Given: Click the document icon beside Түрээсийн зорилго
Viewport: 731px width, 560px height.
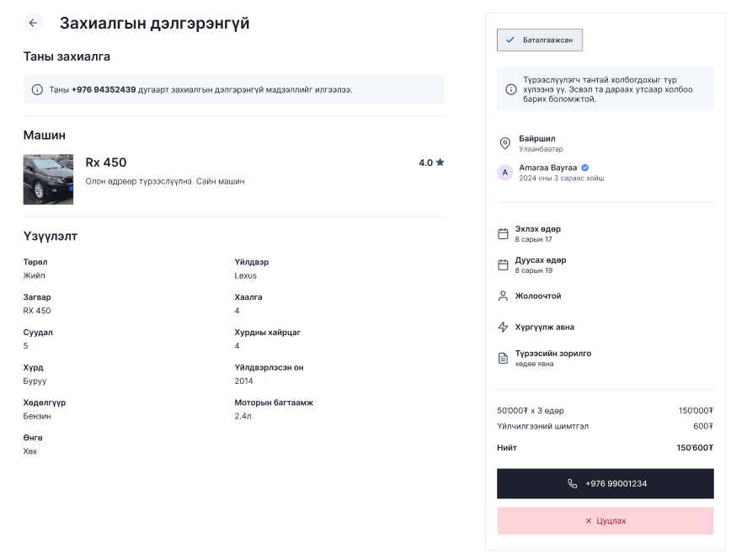Looking at the screenshot, I should point(503,358).
